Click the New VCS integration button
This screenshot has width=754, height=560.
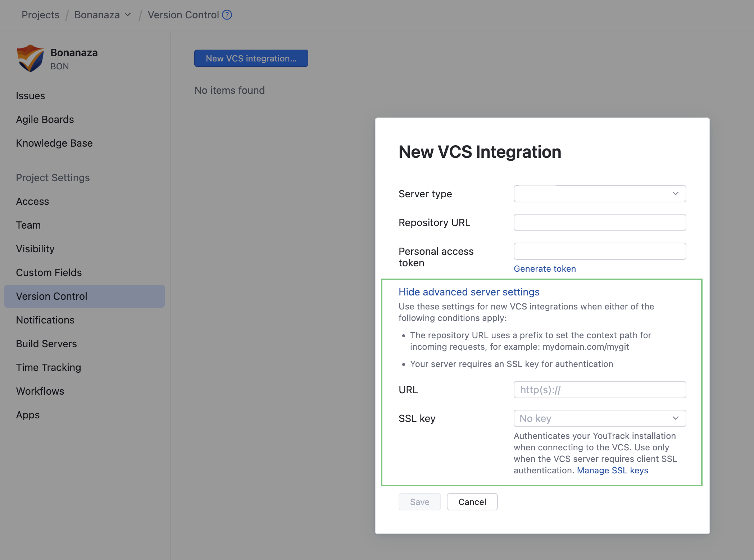click(x=251, y=58)
